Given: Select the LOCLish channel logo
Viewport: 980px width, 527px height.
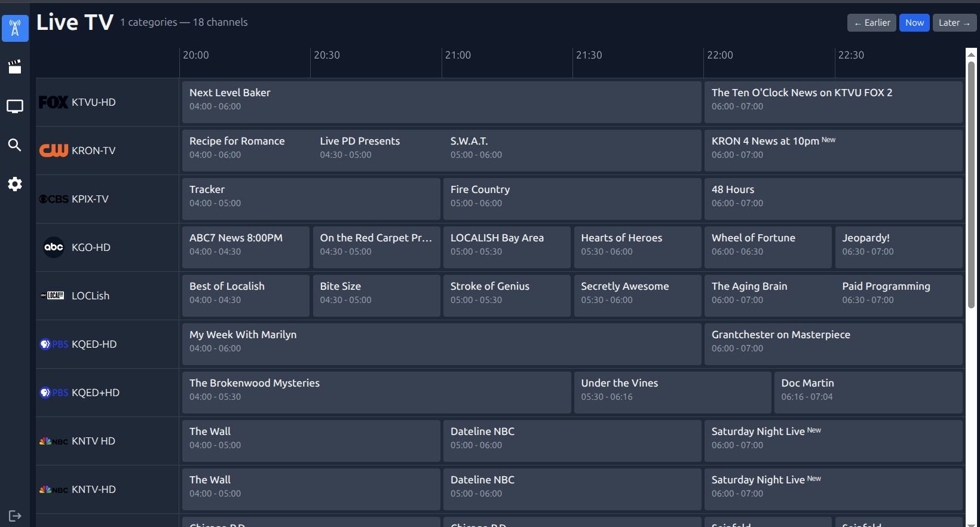Looking at the screenshot, I should (x=54, y=296).
